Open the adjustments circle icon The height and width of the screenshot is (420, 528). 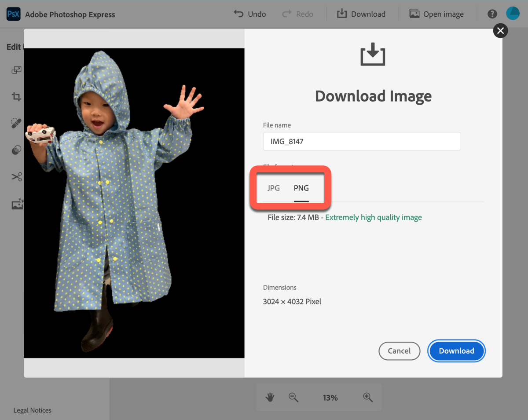coord(17,150)
